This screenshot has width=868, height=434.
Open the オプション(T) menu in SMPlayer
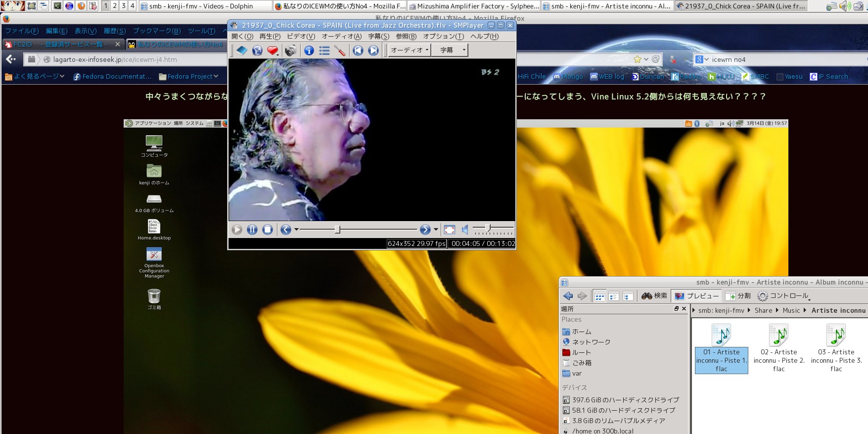tap(443, 37)
